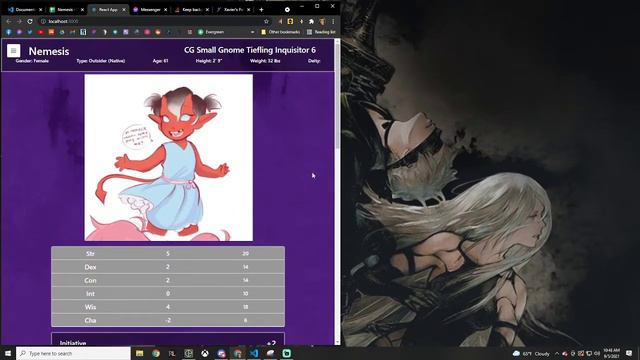This screenshot has height=360, width=640.
Task: Click the Dex row in the ability table
Action: click(168, 267)
